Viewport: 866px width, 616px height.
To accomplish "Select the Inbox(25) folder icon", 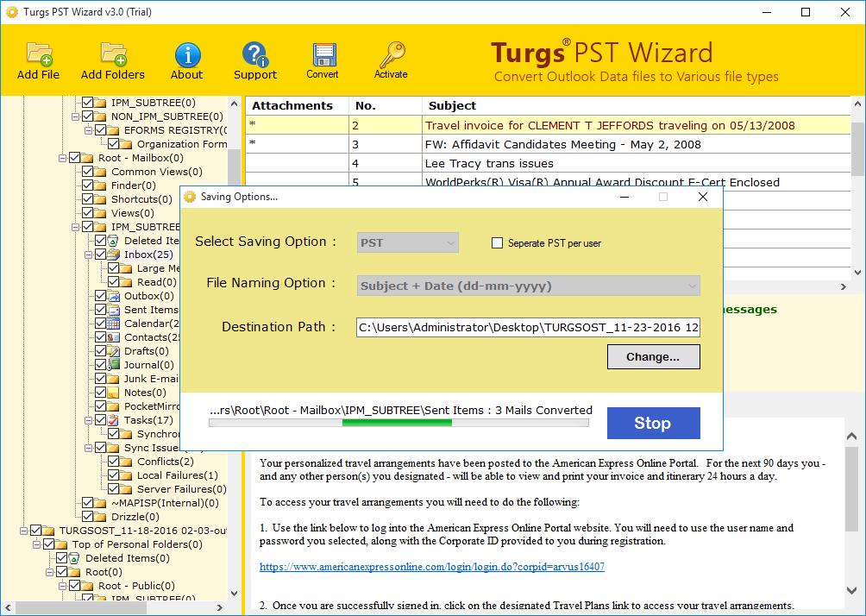I will [x=113, y=255].
